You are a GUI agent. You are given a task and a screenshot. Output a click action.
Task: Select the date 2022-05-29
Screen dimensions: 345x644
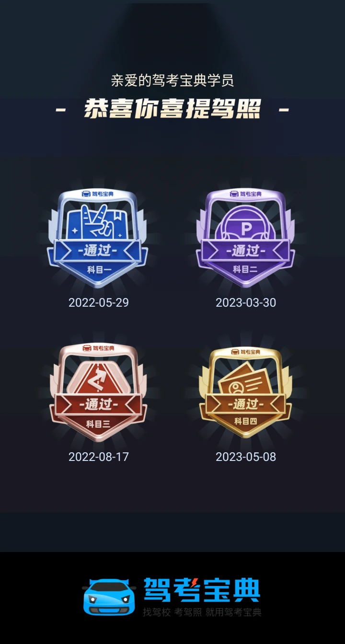[99, 303]
